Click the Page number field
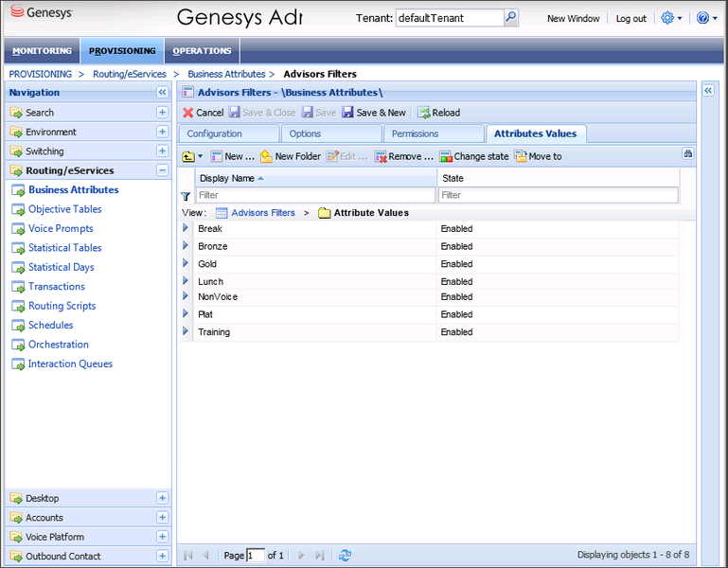 (256, 555)
